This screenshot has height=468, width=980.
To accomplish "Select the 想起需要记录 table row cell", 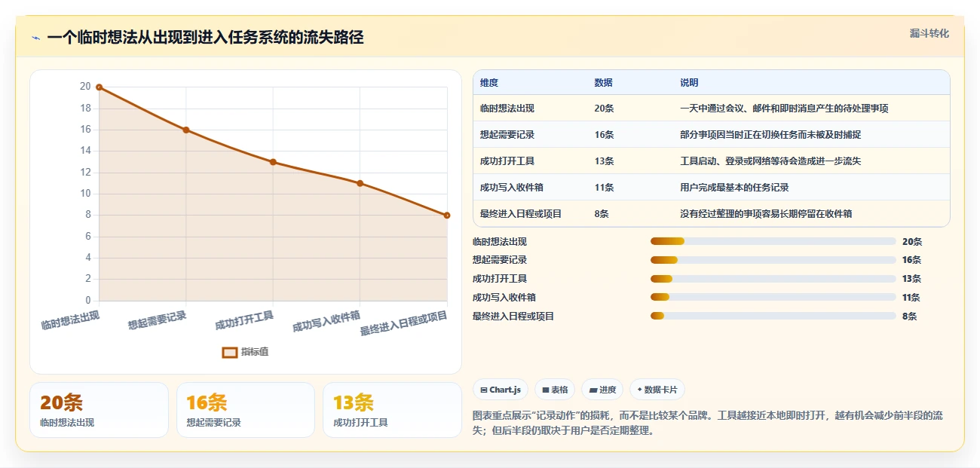I will click(507, 135).
